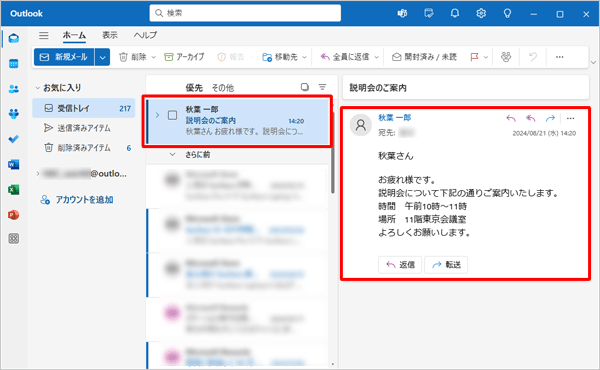This screenshot has height=370, width=600.
Task: Toggle the hamburger navigation pane button
Action: coord(44,36)
